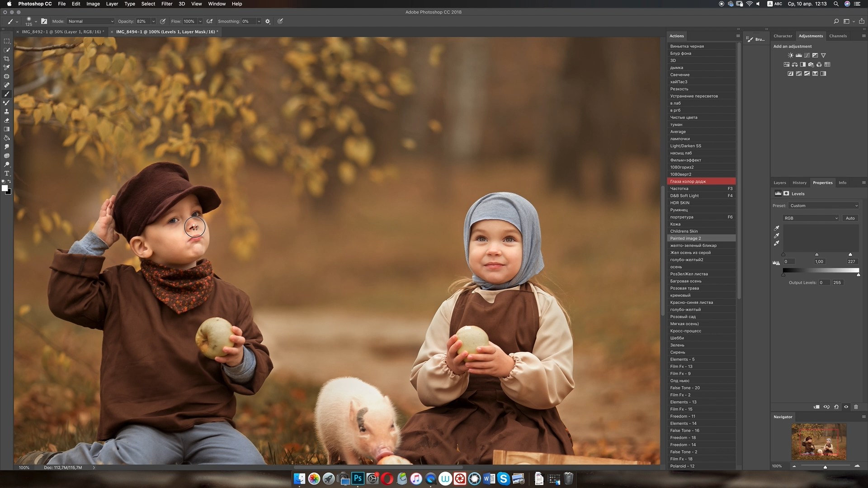Switch to the Channels tab
868x488 pixels.
click(838, 36)
